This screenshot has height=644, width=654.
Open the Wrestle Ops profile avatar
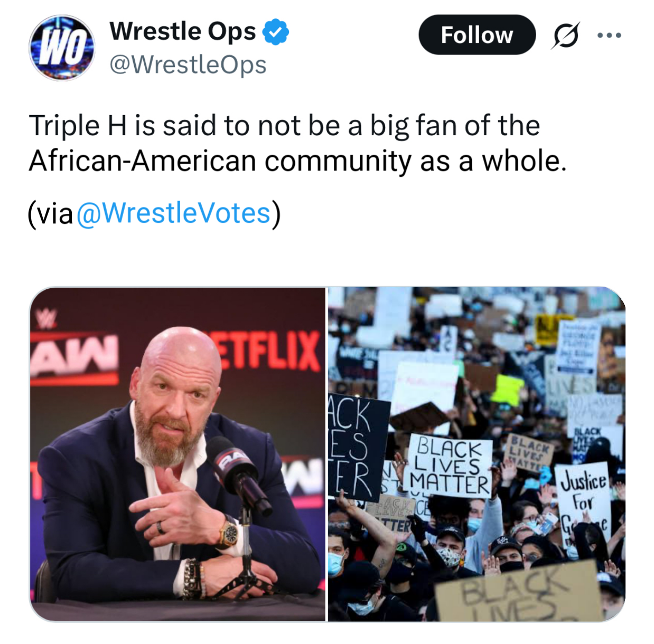tap(62, 48)
